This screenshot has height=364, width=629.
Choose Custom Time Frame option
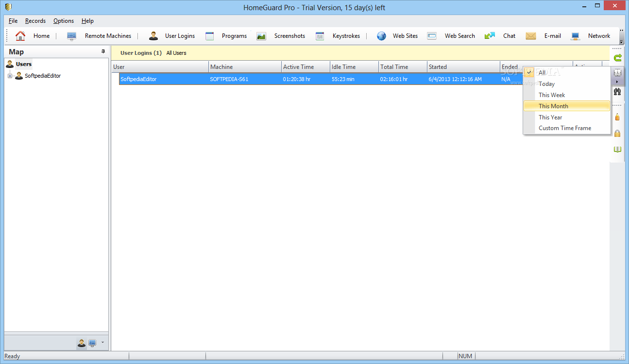[x=566, y=128]
